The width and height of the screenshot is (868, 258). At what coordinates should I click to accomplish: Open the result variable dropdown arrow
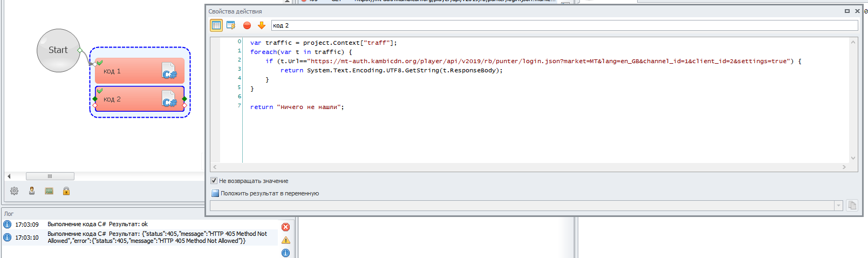[x=838, y=206]
